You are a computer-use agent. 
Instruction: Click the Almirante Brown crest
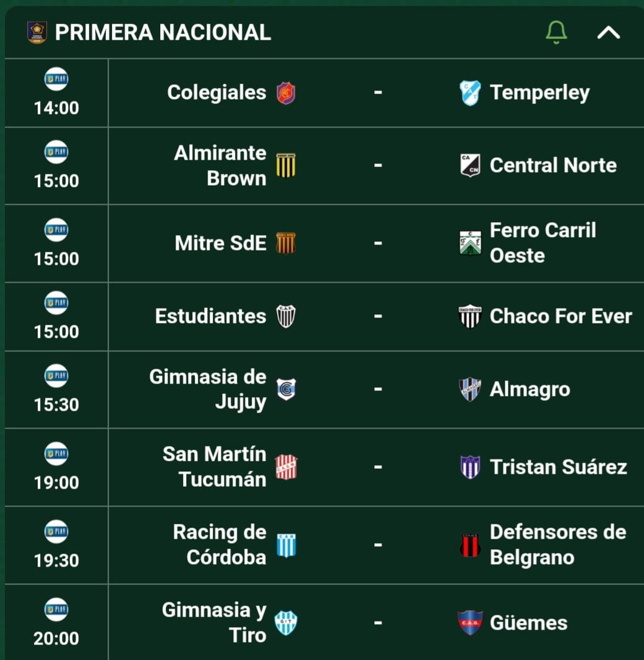pos(286,165)
